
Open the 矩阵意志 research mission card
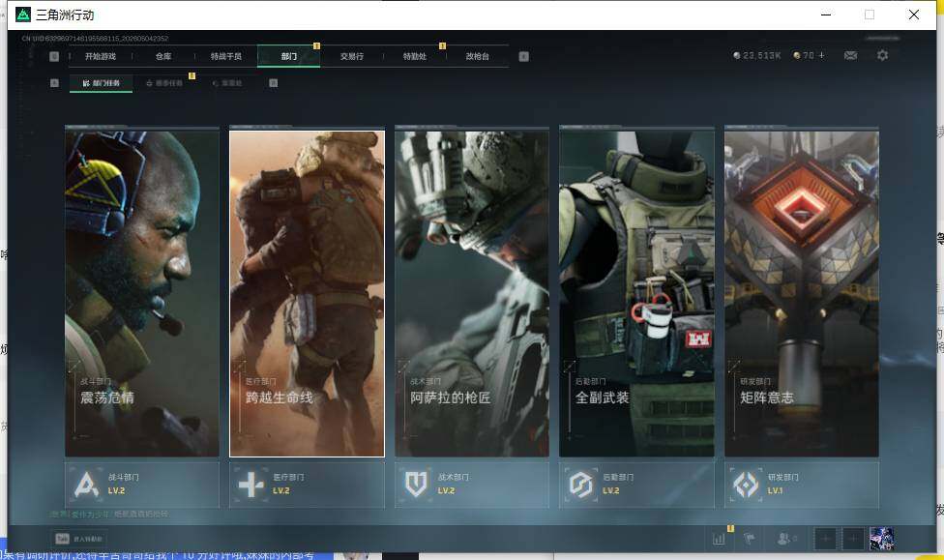pyautogui.click(x=802, y=293)
